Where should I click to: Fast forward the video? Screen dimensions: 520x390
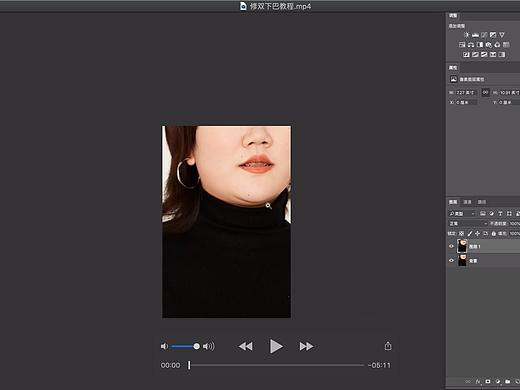(306, 346)
